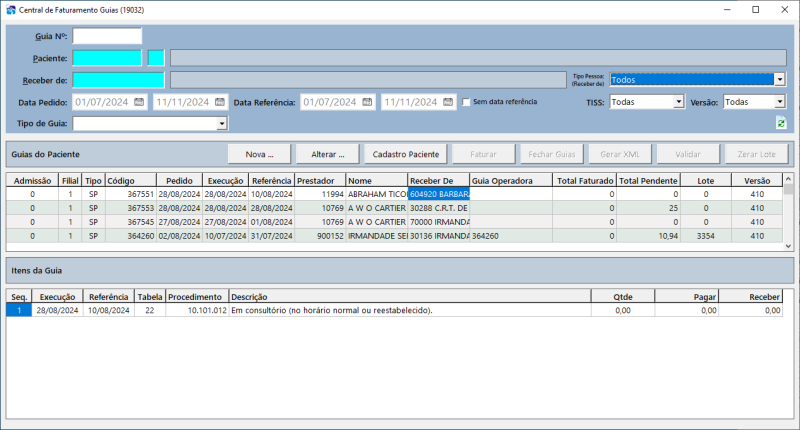Sort by Código column header
The width and height of the screenshot is (800, 430).
[x=131, y=181]
